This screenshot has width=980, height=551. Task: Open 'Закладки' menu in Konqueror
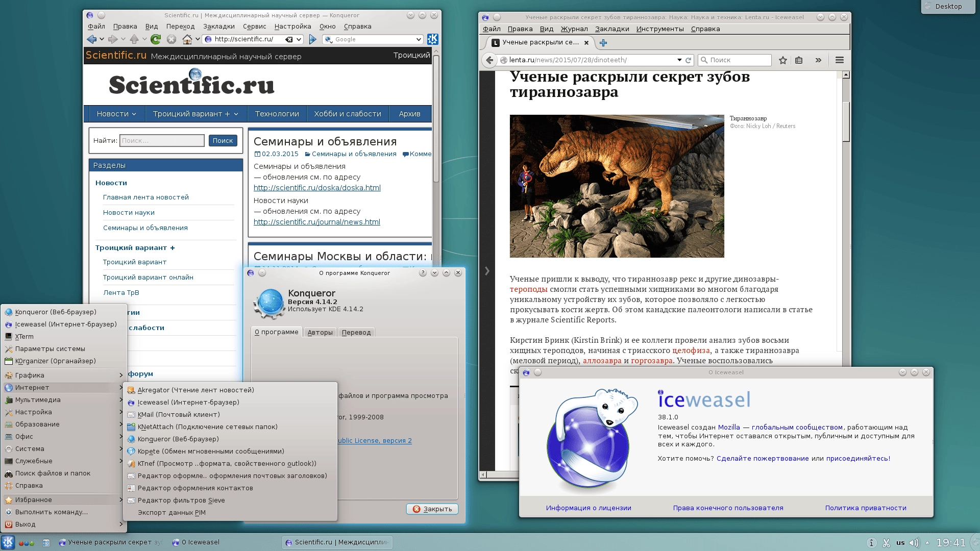click(219, 27)
